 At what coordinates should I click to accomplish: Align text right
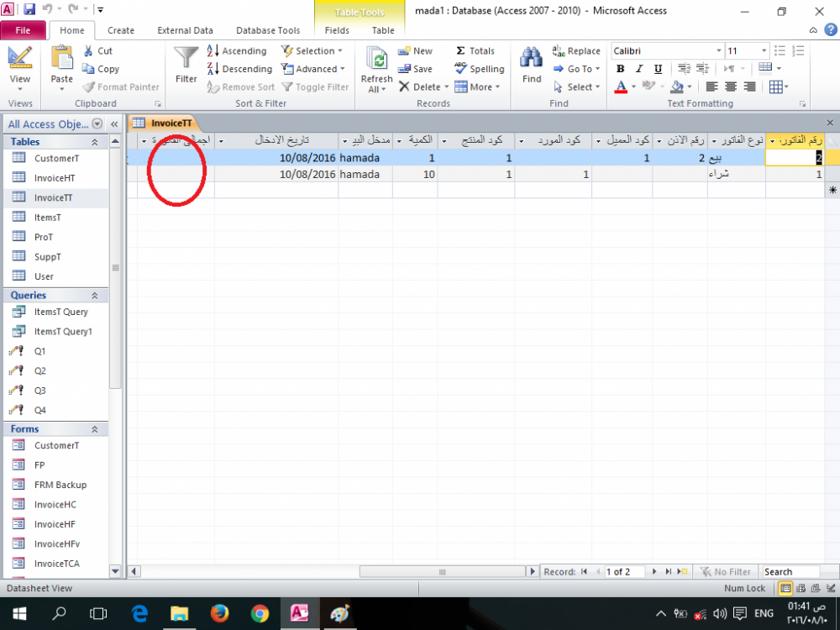[750, 87]
